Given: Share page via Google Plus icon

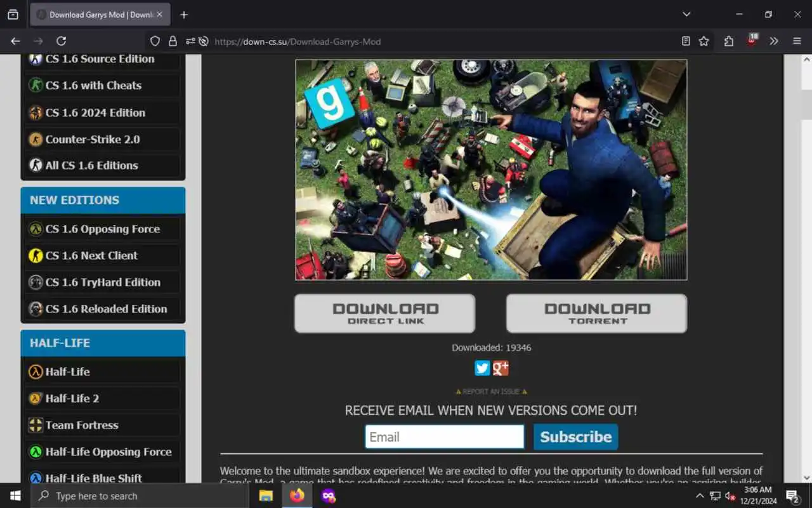Looking at the screenshot, I should coord(501,368).
